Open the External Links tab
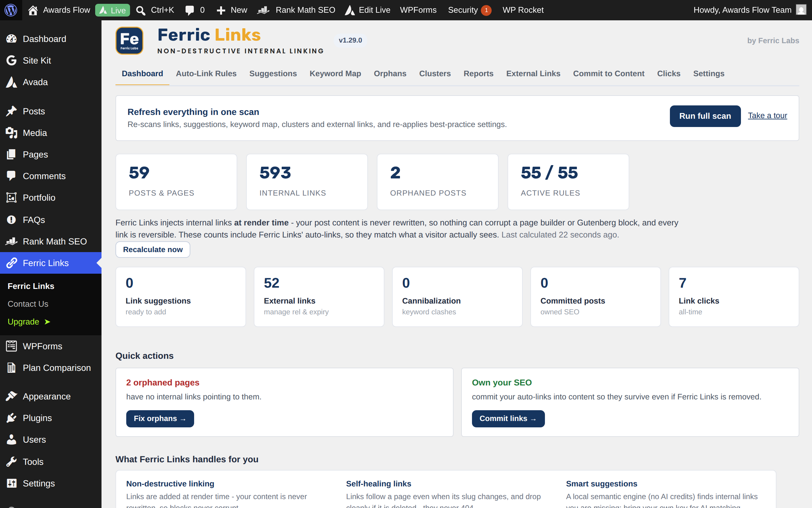The width and height of the screenshot is (812, 508). point(533,74)
